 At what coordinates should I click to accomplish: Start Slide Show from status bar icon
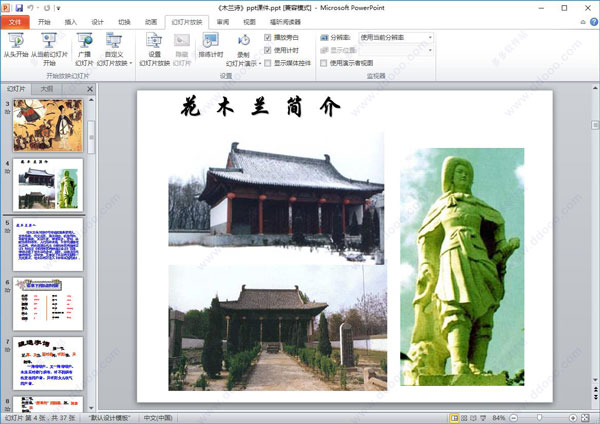483,418
